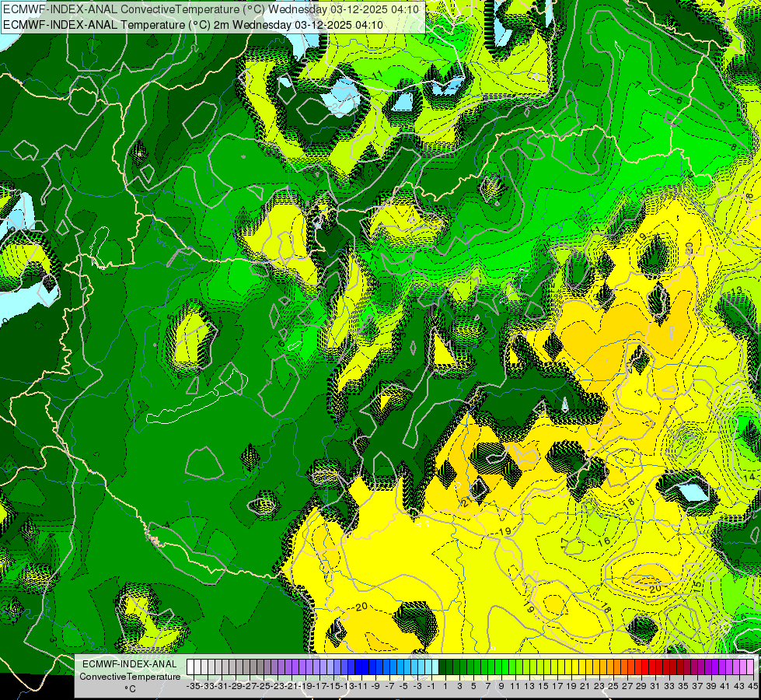
Task: Click the contour label 14 near right edge
Action: pyautogui.click(x=750, y=477)
